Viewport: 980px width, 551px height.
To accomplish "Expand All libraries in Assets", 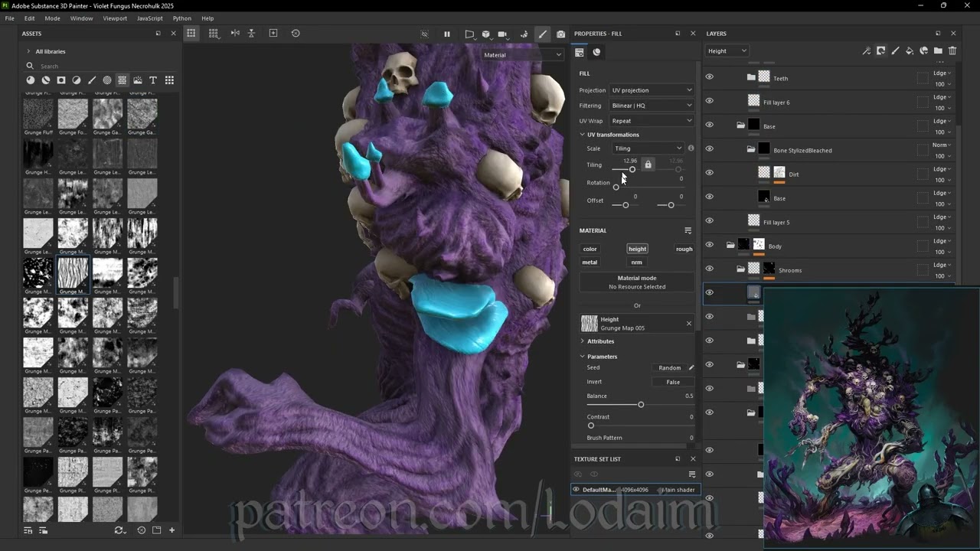I will point(28,51).
